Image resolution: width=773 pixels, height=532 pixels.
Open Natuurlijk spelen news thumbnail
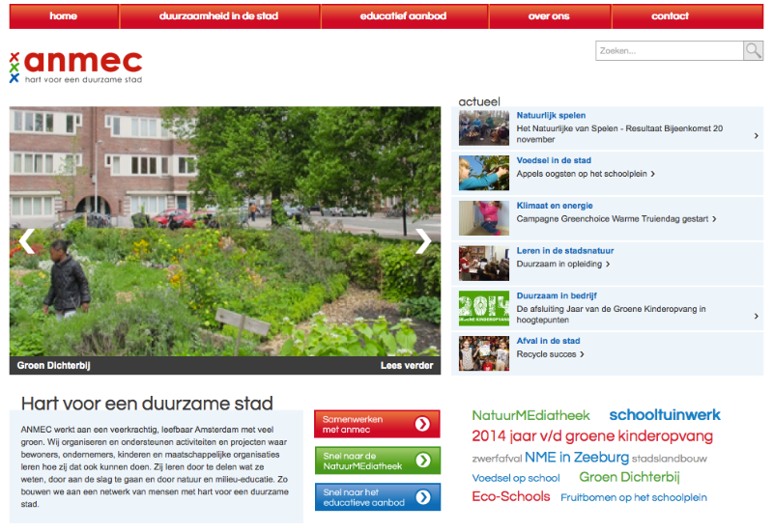point(484,128)
